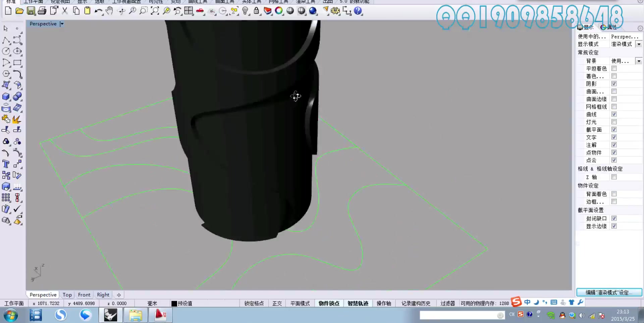The image size is (644, 323).
Task: Open the file explorer taskbar icon
Action: click(136, 315)
